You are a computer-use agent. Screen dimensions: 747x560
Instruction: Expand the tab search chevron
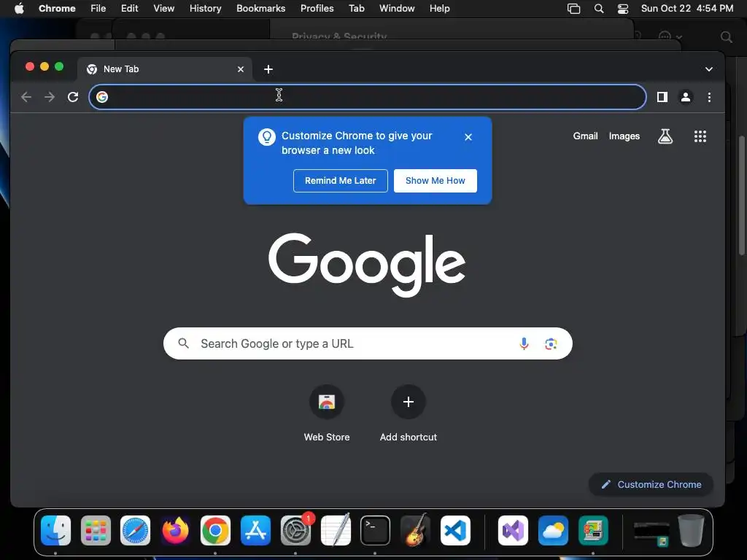tap(709, 69)
